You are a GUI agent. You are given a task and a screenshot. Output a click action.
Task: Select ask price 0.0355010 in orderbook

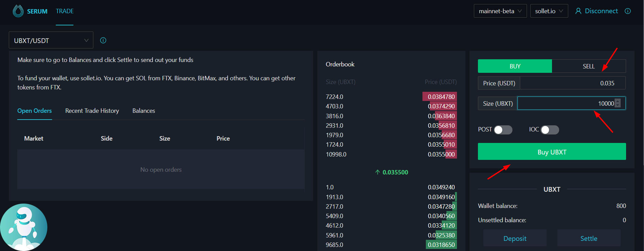tap(441, 144)
